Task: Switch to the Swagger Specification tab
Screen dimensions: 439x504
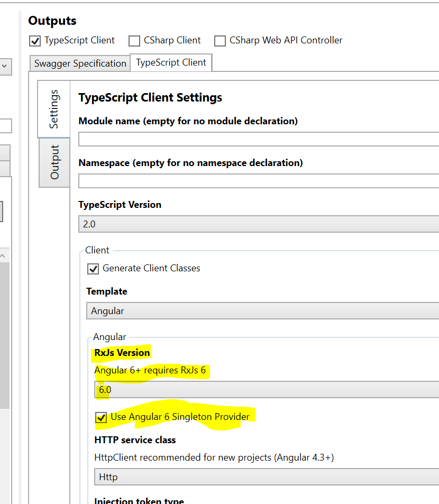Action: point(79,63)
